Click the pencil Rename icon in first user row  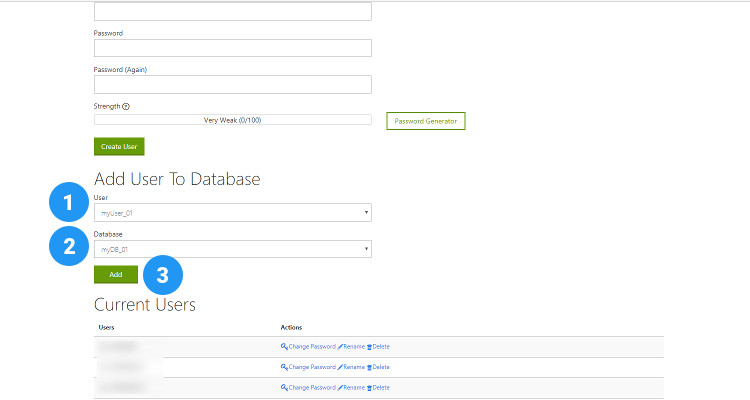coord(340,347)
